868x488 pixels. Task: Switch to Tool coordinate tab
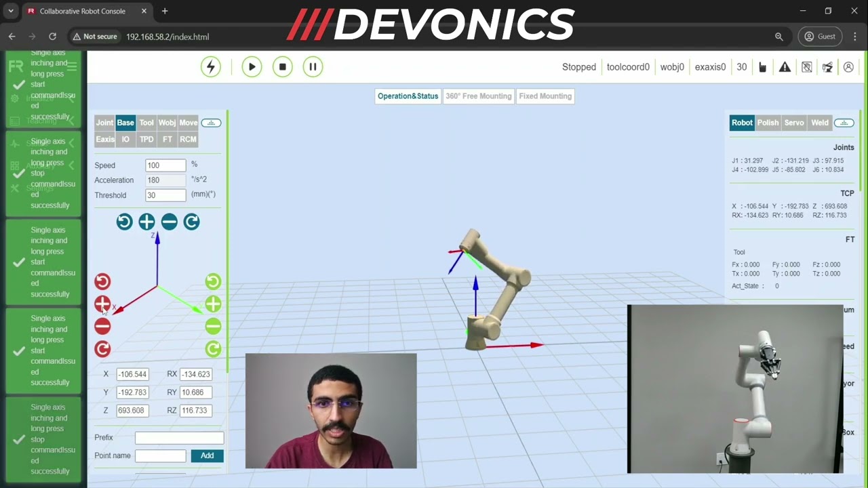(x=146, y=123)
